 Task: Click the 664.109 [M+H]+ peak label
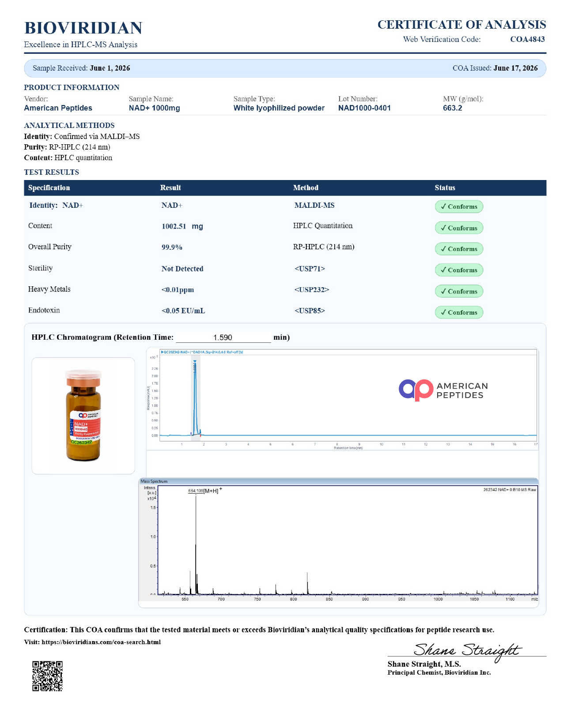point(205,491)
